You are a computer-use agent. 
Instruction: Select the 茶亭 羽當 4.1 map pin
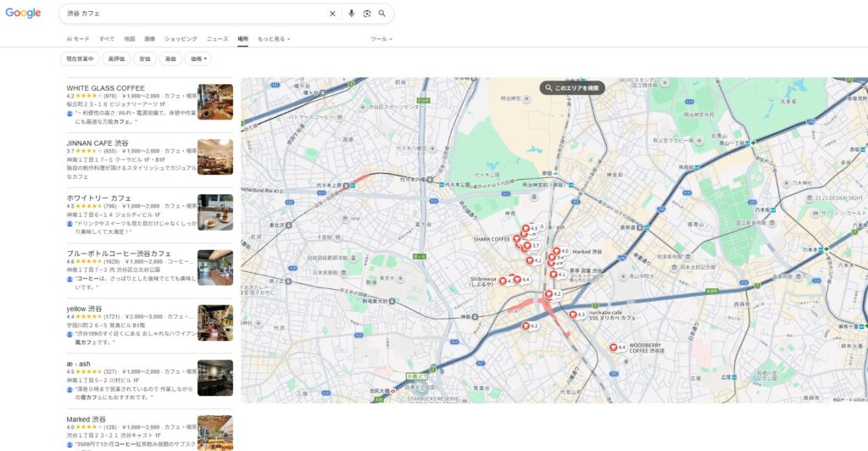(x=553, y=275)
